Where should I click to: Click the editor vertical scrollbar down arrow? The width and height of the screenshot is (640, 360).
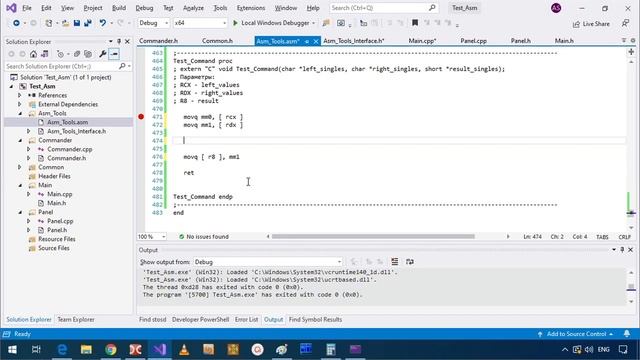coord(631,227)
